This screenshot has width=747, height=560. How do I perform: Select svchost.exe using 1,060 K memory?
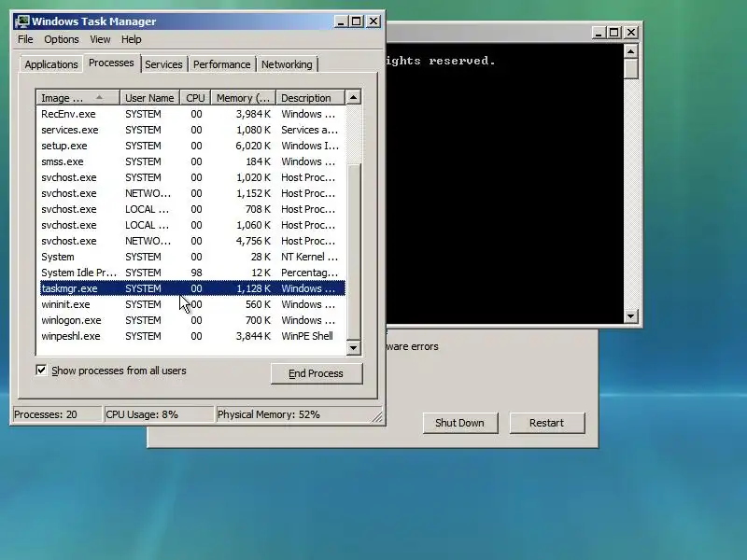click(x=192, y=225)
